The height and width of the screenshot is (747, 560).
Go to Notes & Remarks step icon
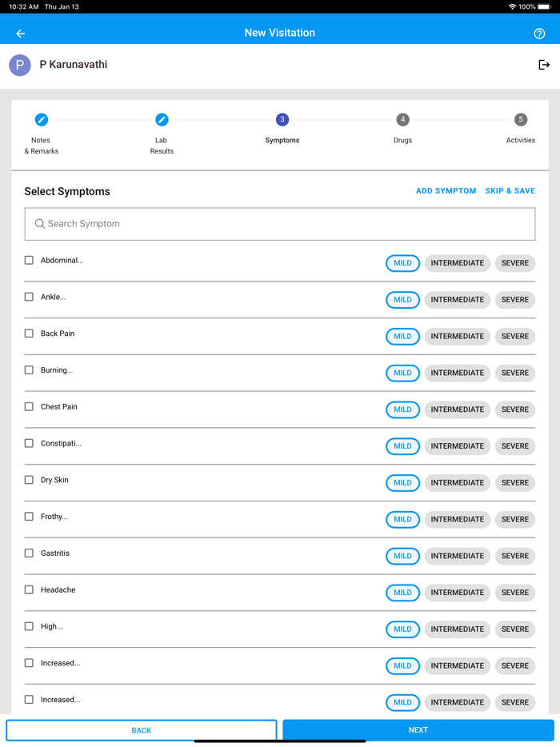(x=42, y=120)
